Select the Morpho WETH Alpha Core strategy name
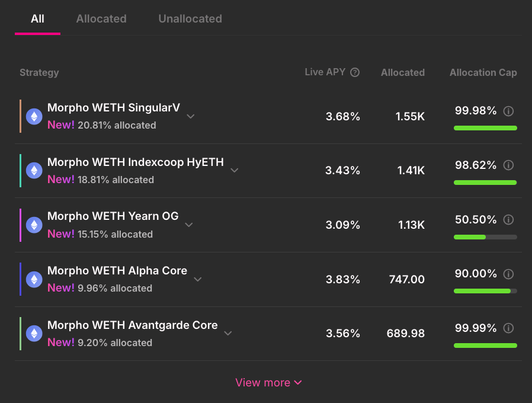532x403 pixels. tap(117, 271)
